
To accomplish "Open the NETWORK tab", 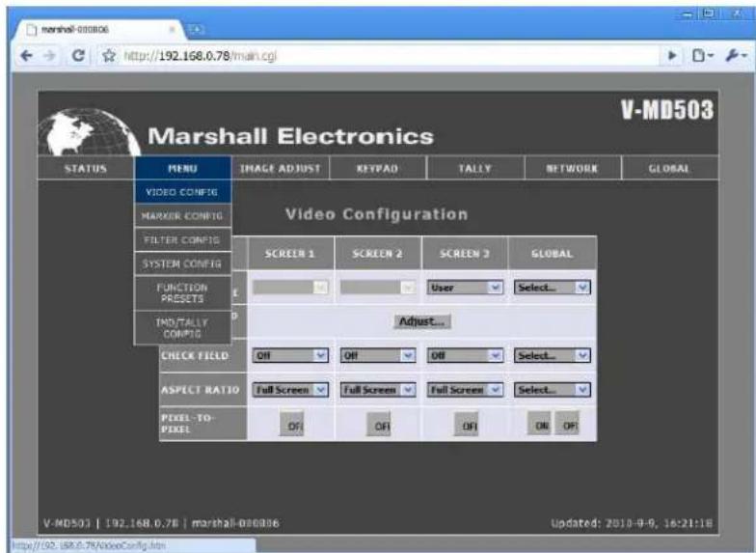I will tap(573, 168).
